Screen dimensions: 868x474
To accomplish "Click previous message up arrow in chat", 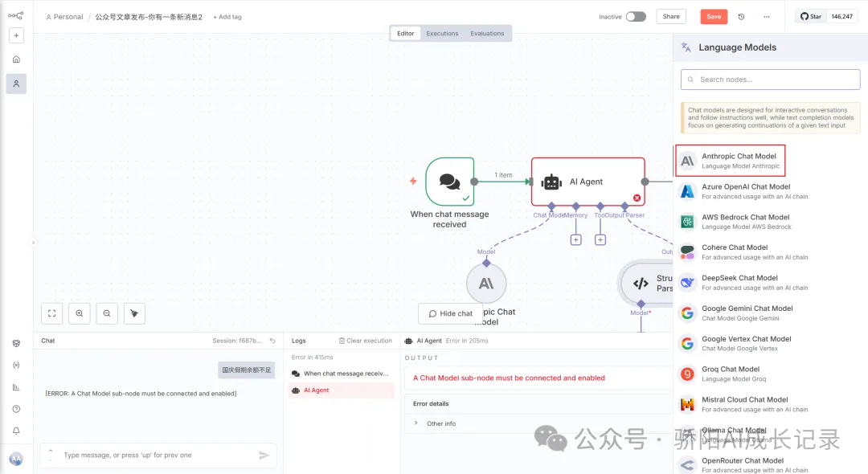I will (x=51, y=451).
